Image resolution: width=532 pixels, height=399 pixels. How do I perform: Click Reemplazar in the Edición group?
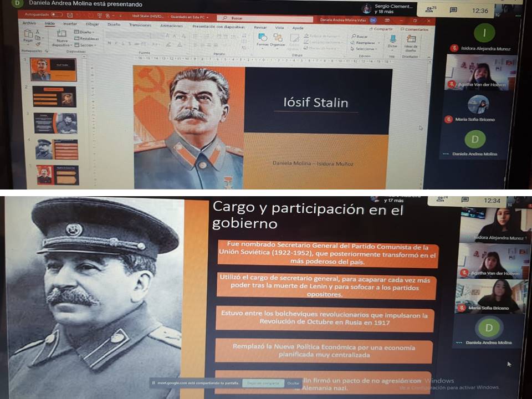pos(365,43)
